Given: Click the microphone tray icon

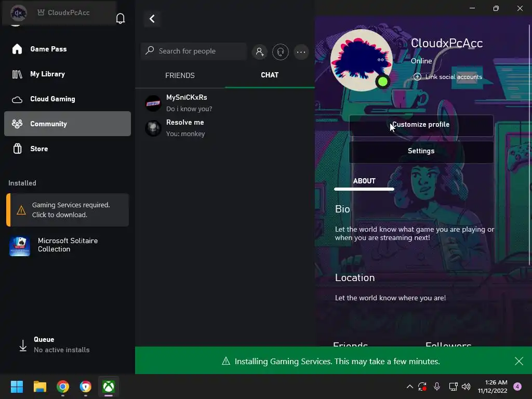Looking at the screenshot, I should coord(437,387).
